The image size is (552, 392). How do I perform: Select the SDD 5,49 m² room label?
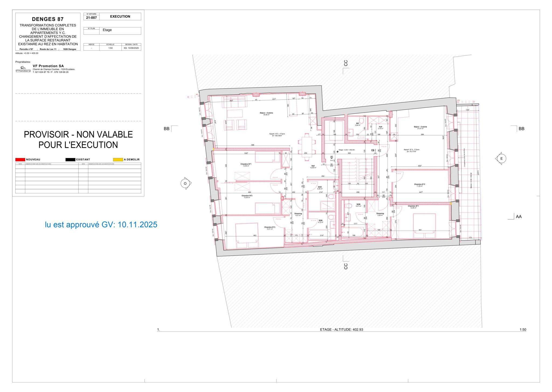point(320,188)
